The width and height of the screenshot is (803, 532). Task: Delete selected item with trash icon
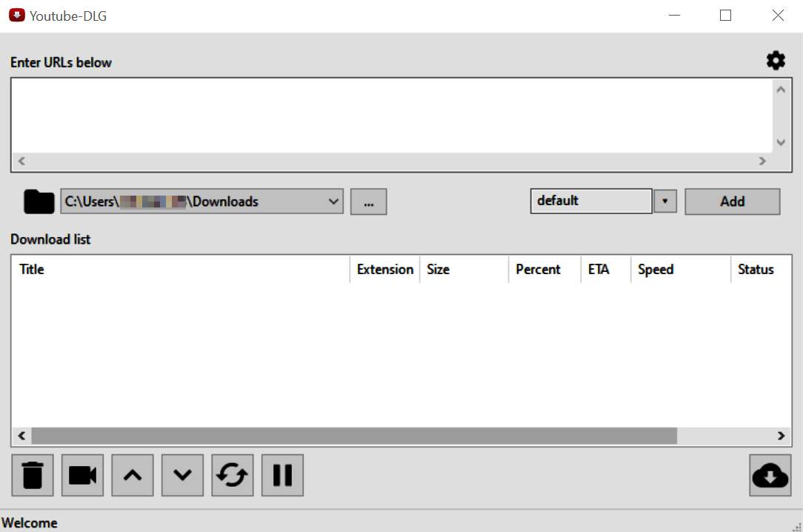pos(33,475)
